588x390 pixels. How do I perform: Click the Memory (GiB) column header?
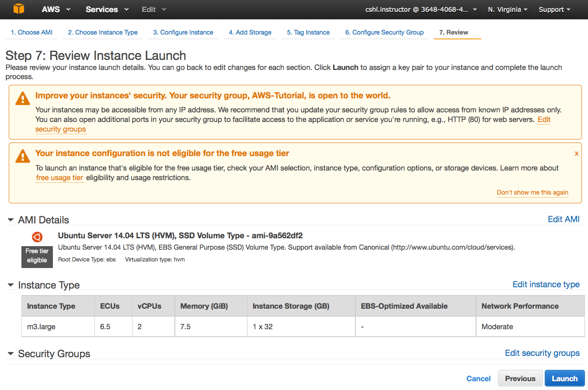pos(211,306)
